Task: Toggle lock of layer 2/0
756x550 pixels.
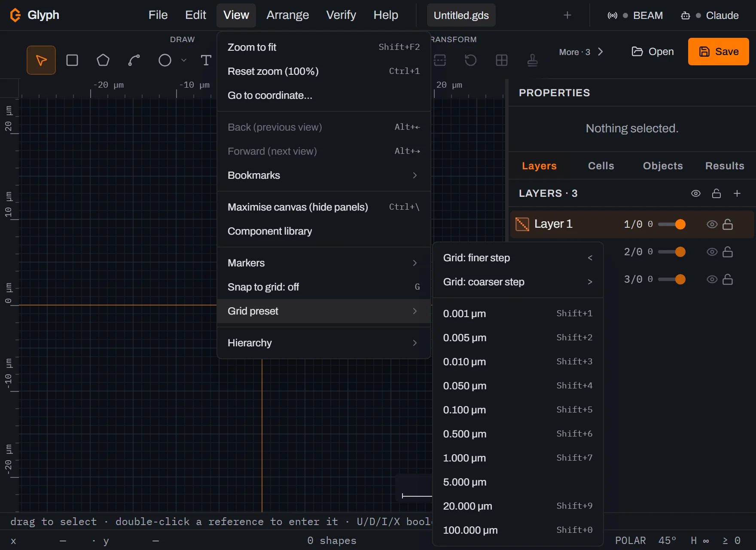Action: tap(728, 252)
